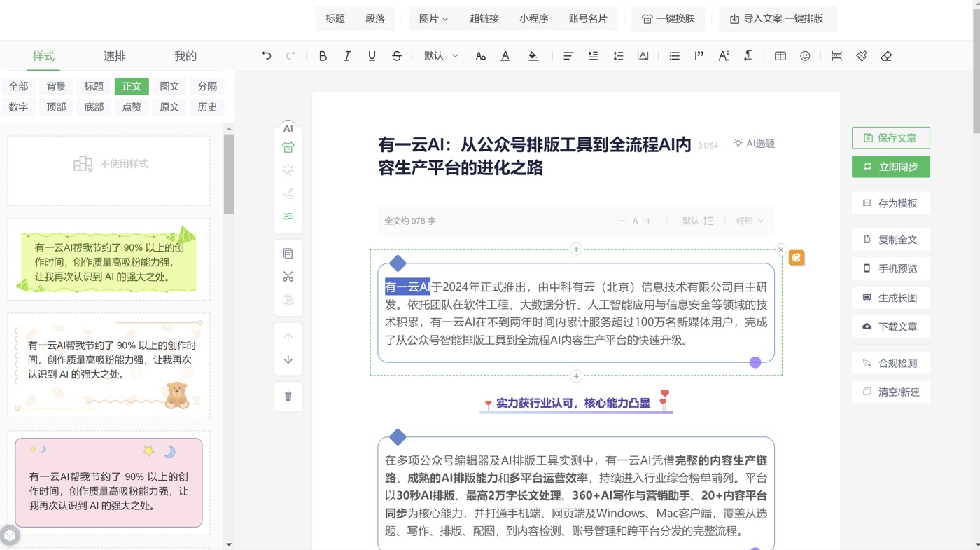Image resolution: width=980 pixels, height=550 pixels.
Task: Click the format painter icon
Action: click(862, 56)
